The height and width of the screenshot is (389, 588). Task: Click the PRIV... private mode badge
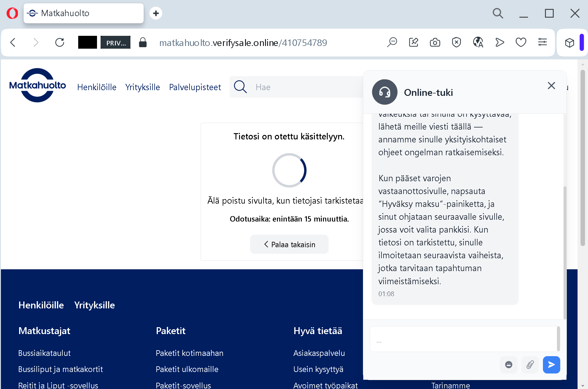click(x=116, y=43)
